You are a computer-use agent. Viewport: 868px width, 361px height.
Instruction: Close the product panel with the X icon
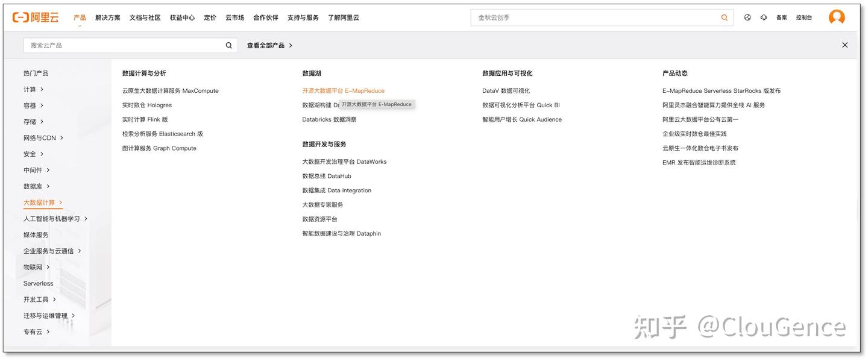[844, 45]
